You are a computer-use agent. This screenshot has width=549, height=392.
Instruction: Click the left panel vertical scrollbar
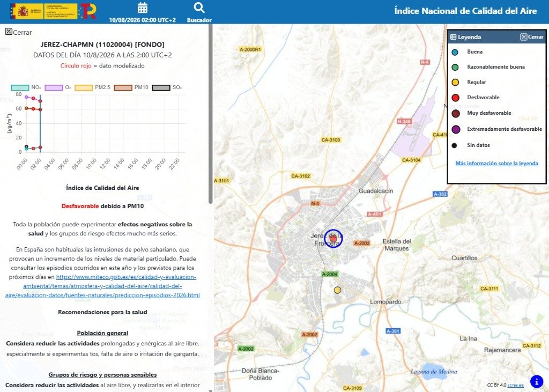[210, 114]
